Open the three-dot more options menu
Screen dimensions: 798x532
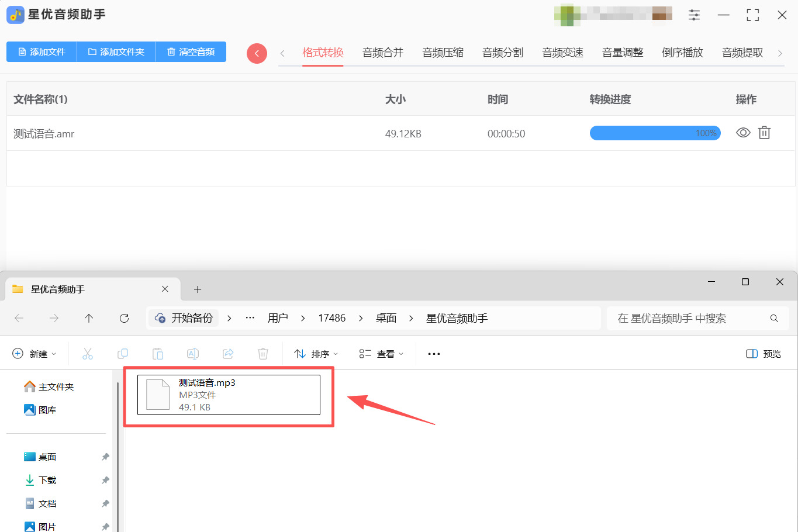434,354
